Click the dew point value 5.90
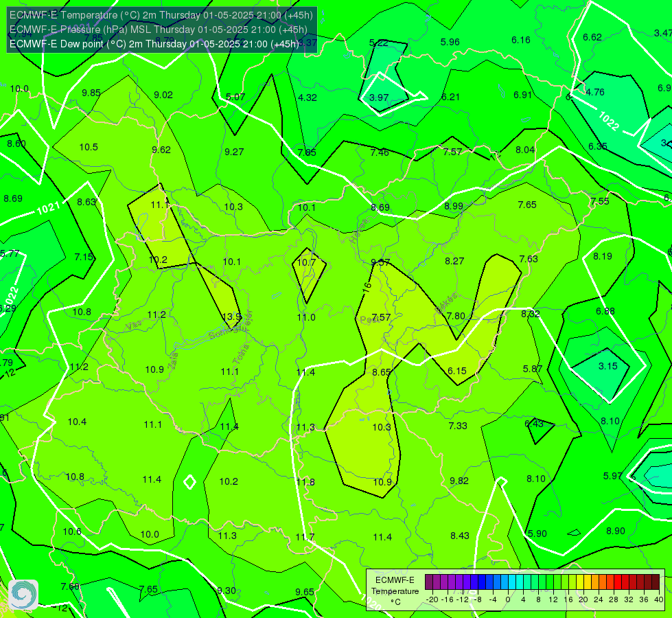672x618 pixels. point(537,534)
